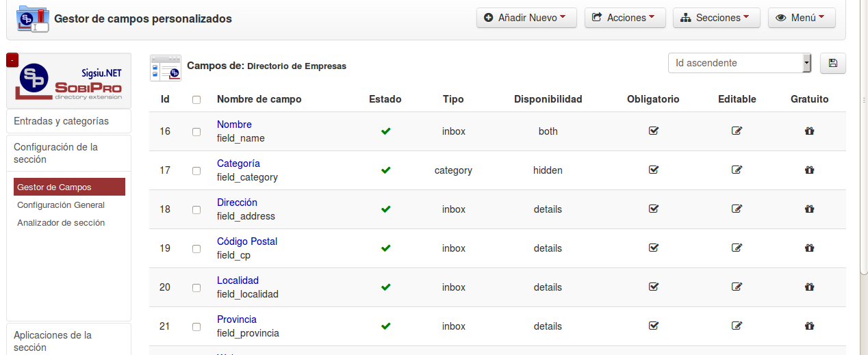
Task: Click the Directorio de Empresas section title
Action: tap(296, 66)
